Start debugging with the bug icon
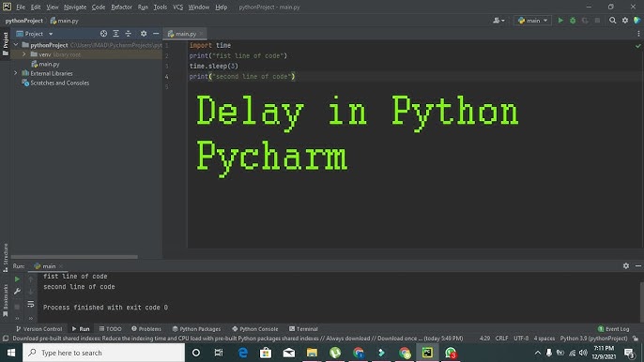 click(x=573, y=21)
